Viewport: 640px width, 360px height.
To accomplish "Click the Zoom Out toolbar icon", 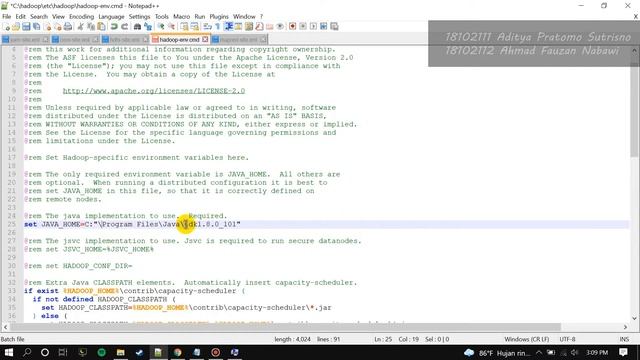I will pyautogui.click(x=171, y=27).
